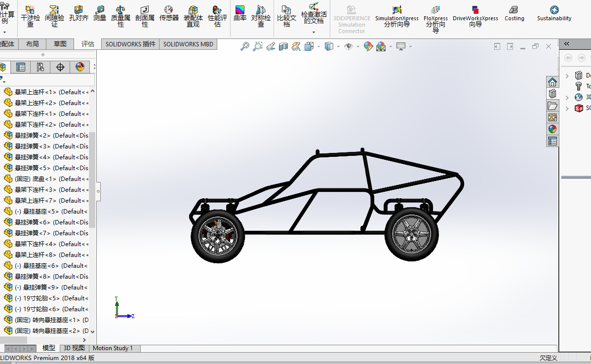Open the 干涉检查 interference check tool
This screenshot has width=591, height=364.
click(x=31, y=16)
